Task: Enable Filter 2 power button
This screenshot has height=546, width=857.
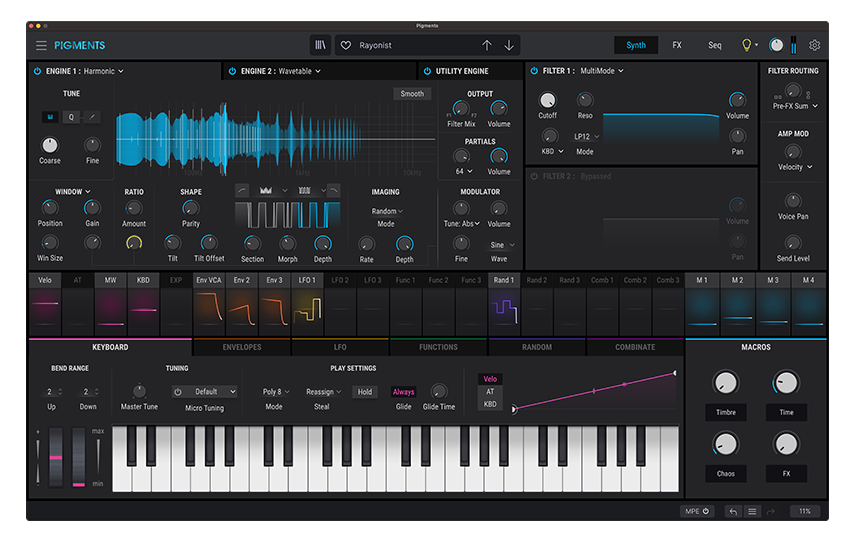Action: point(534,176)
